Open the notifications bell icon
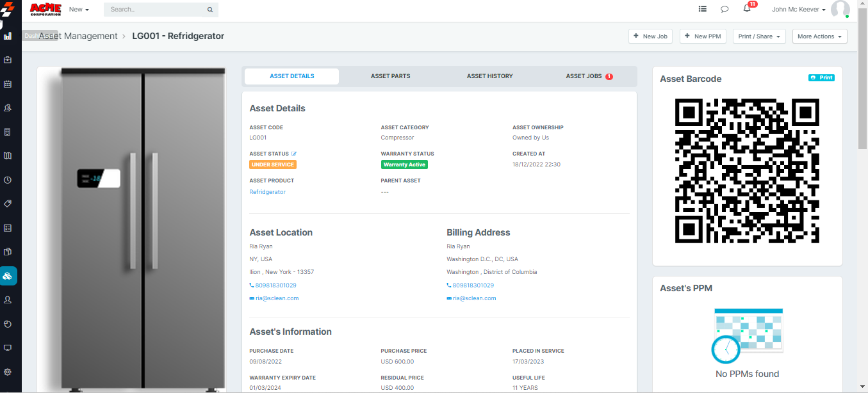Image resolution: width=868 pixels, height=393 pixels. 747,9
